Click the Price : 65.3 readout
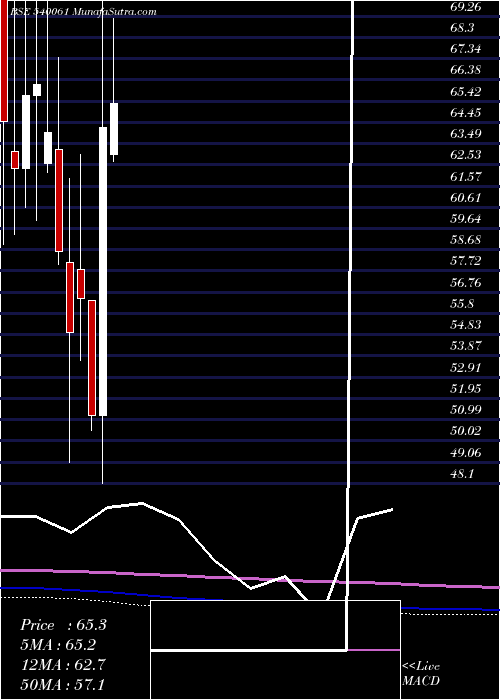This screenshot has height=700, width=500. [63, 625]
